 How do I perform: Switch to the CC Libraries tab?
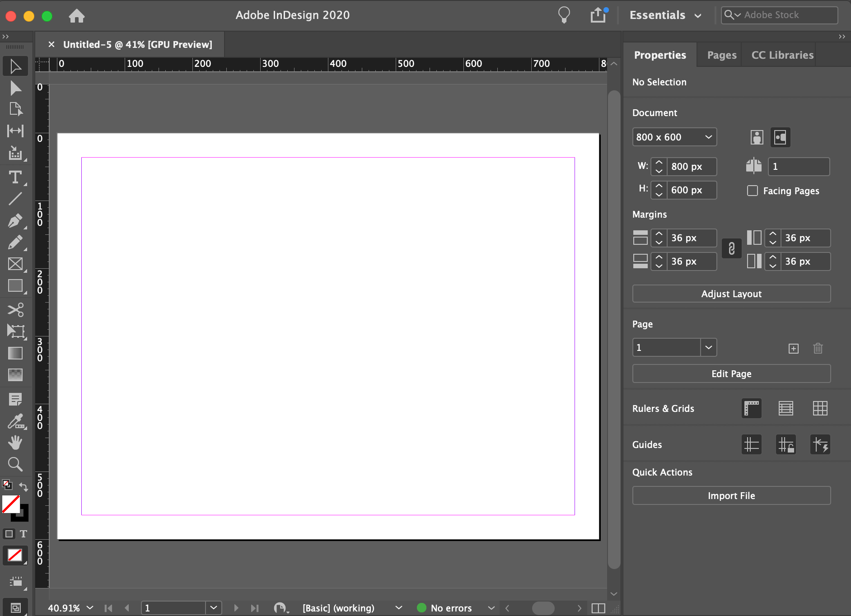[x=782, y=55]
